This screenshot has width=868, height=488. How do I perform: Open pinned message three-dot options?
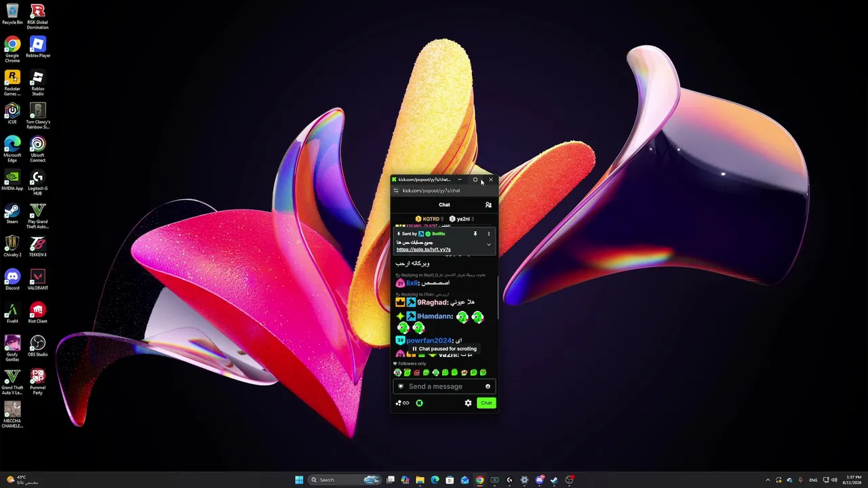488,234
